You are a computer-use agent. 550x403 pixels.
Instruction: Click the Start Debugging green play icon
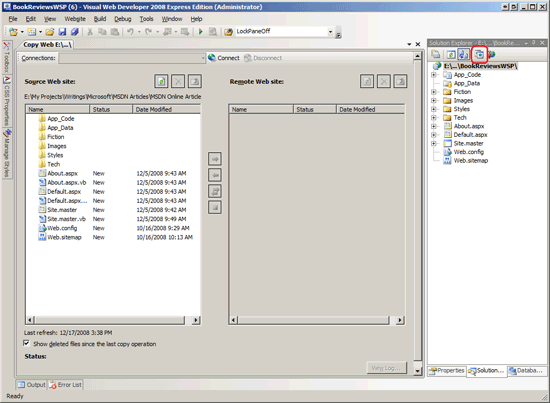click(x=201, y=32)
